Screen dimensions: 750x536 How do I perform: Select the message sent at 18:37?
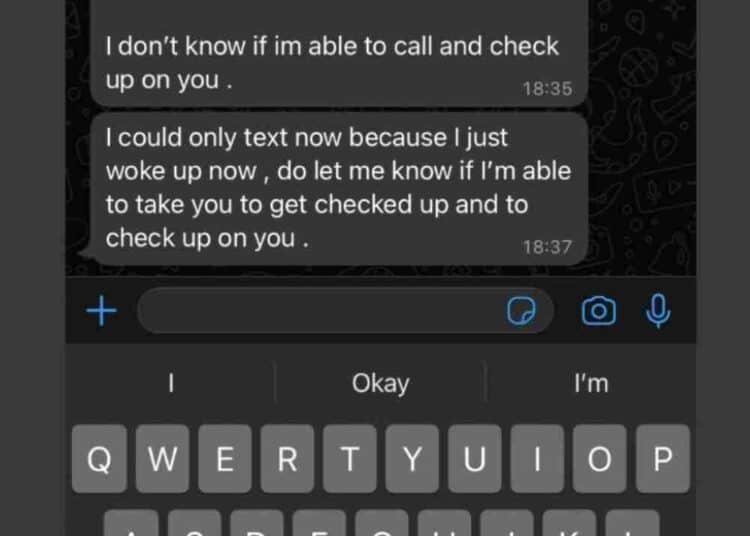point(338,188)
